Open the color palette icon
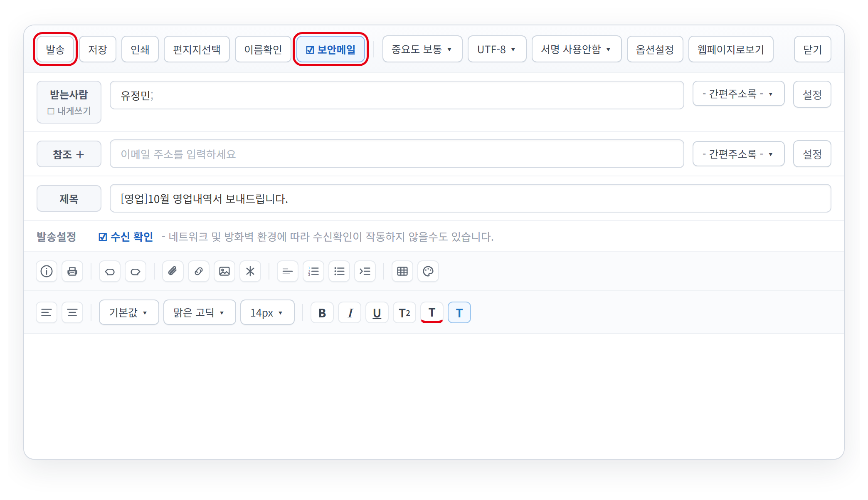 click(x=428, y=271)
